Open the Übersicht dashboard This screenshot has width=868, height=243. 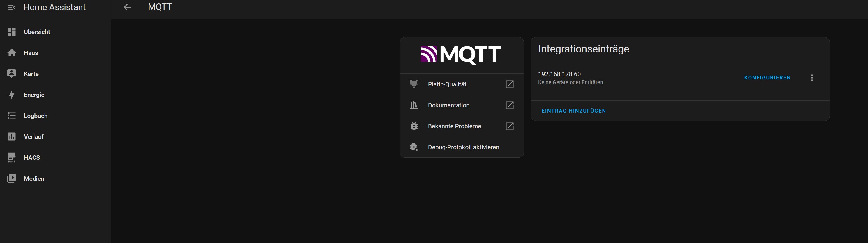tap(37, 32)
